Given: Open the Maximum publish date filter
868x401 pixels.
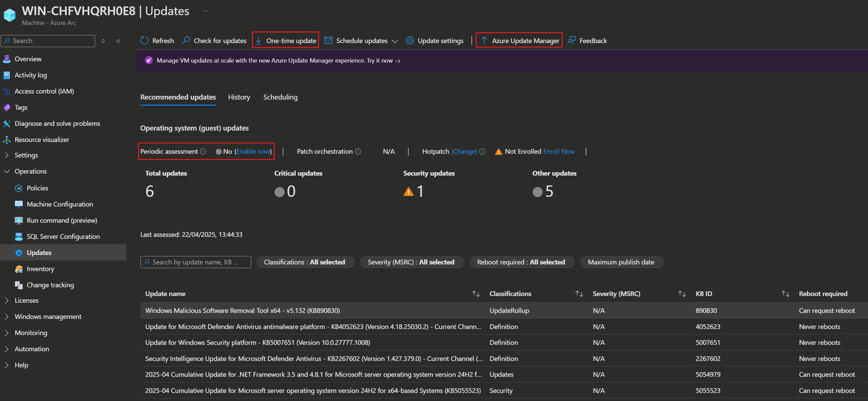Looking at the screenshot, I should click(x=621, y=262).
